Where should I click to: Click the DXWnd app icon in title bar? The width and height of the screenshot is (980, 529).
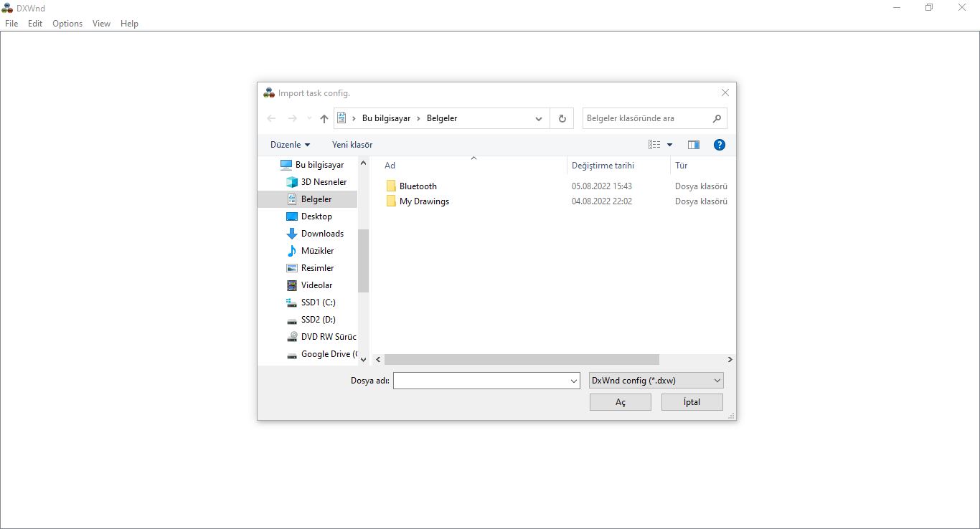(x=7, y=8)
